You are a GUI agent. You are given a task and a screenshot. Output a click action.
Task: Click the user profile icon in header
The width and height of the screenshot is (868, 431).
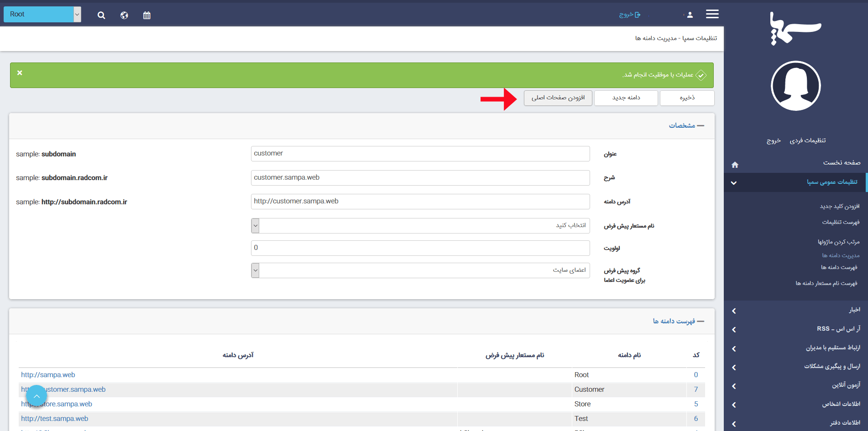tap(690, 15)
